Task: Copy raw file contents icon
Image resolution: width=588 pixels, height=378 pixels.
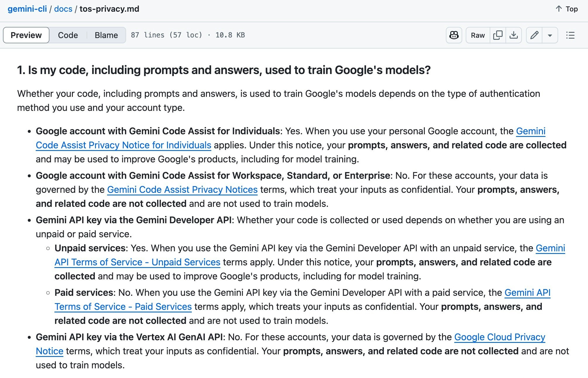Action: 498,35
